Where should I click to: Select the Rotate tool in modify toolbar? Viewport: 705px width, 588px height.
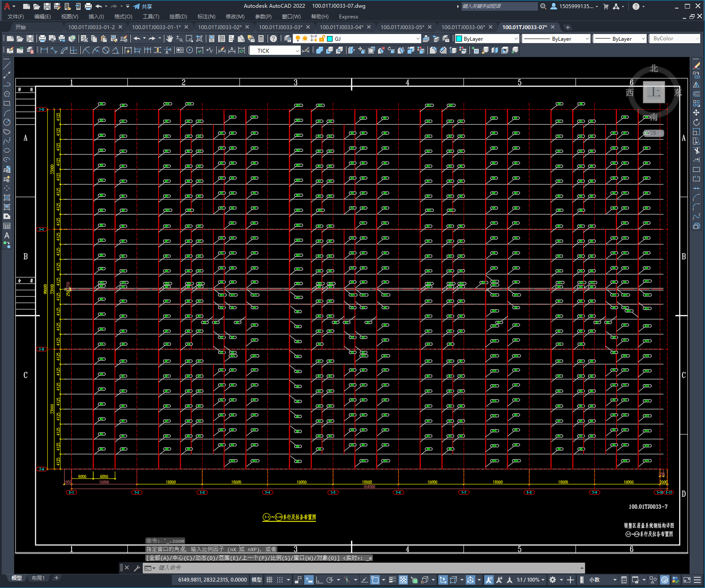click(x=696, y=122)
